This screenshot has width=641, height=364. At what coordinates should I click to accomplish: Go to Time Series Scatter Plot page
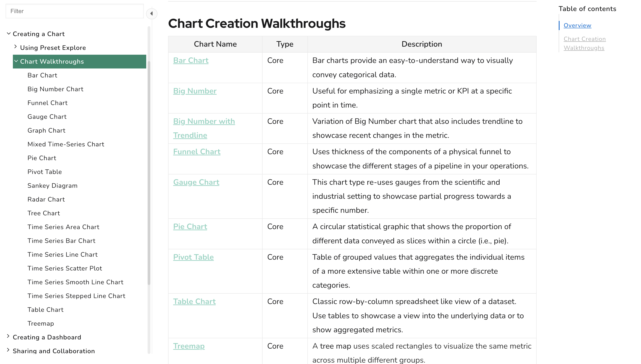(65, 268)
